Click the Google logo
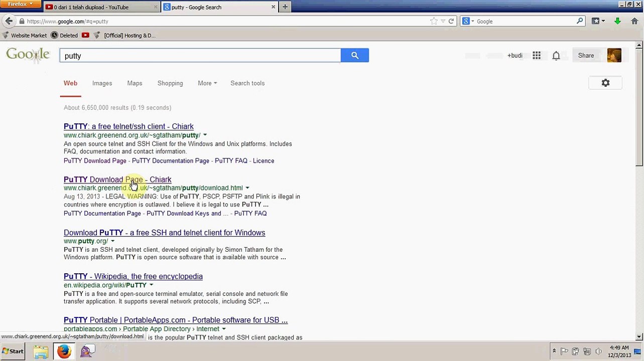Image resolution: width=644 pixels, height=361 pixels. point(28,55)
